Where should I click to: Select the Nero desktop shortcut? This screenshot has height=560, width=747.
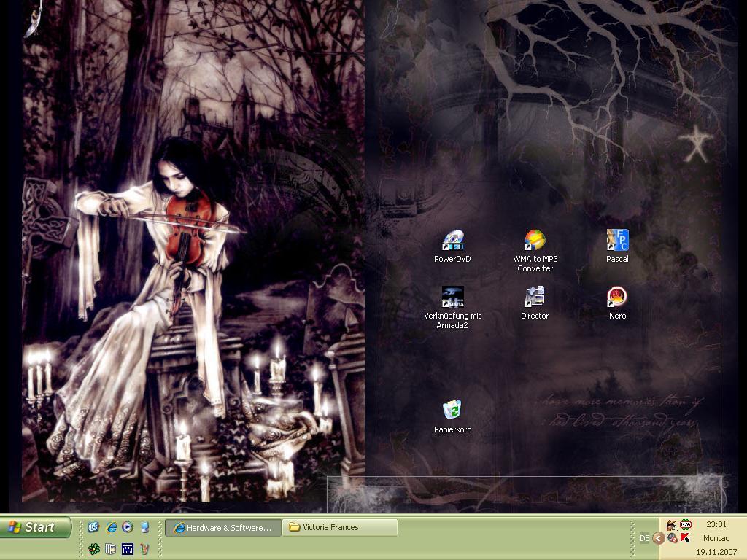click(x=617, y=297)
